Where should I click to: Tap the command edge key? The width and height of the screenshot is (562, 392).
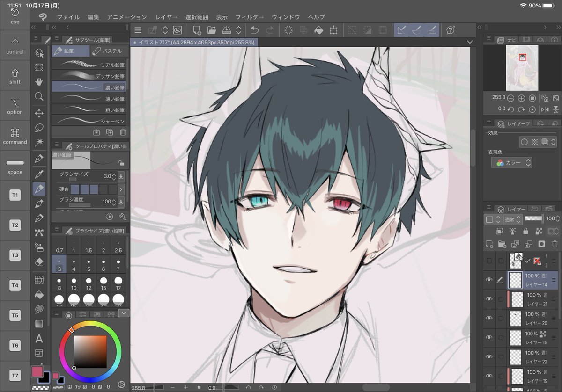[x=15, y=136]
